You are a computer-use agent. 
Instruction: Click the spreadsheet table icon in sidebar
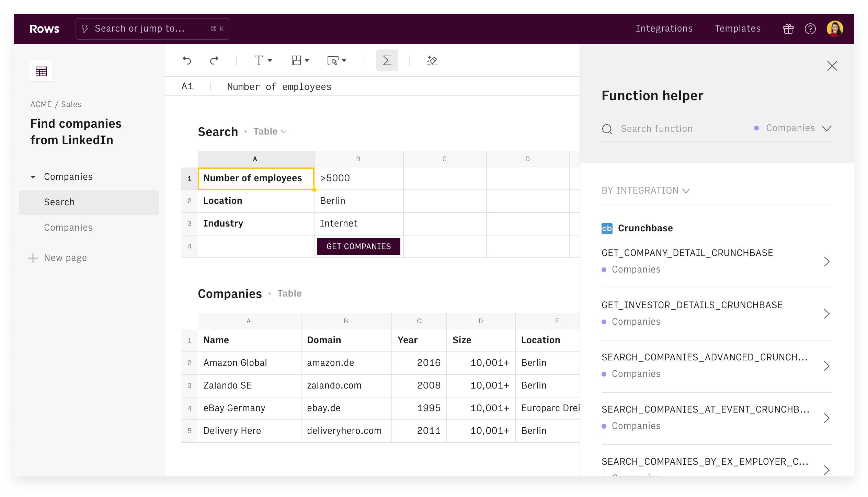point(41,71)
